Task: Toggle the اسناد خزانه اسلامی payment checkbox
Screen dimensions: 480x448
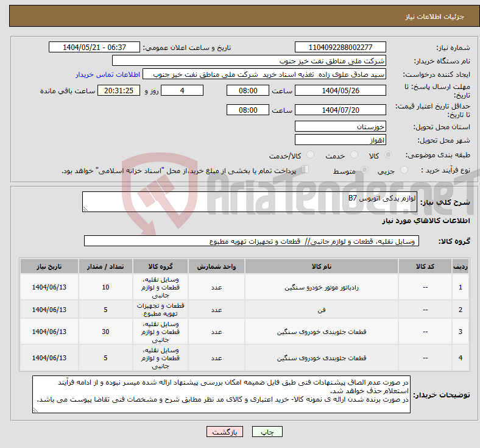Action: click(305, 169)
